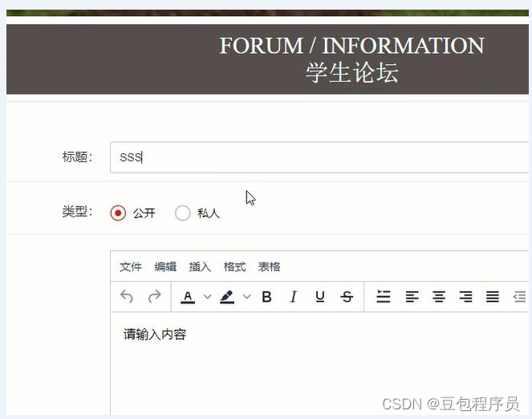Open the 文件 menu

[x=131, y=266]
